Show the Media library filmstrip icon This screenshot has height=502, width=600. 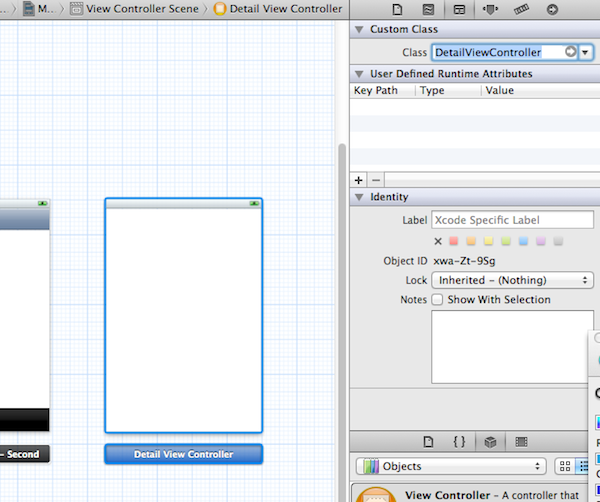click(521, 442)
